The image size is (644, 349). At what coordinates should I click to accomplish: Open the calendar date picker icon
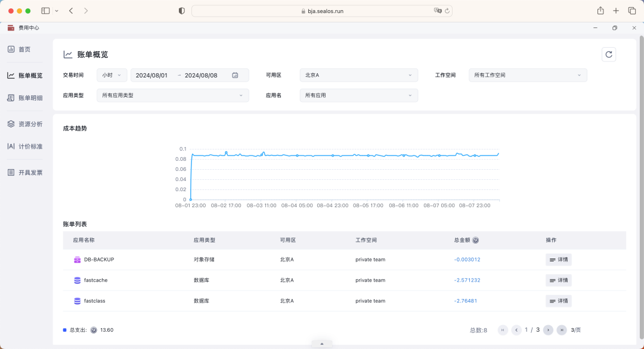pos(235,75)
